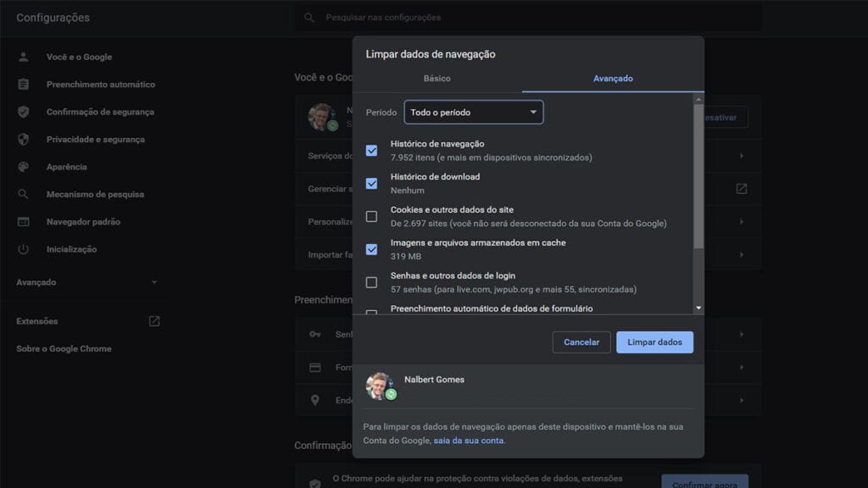
Task: Click the person icon beside Você e o Google
Action: coord(23,57)
